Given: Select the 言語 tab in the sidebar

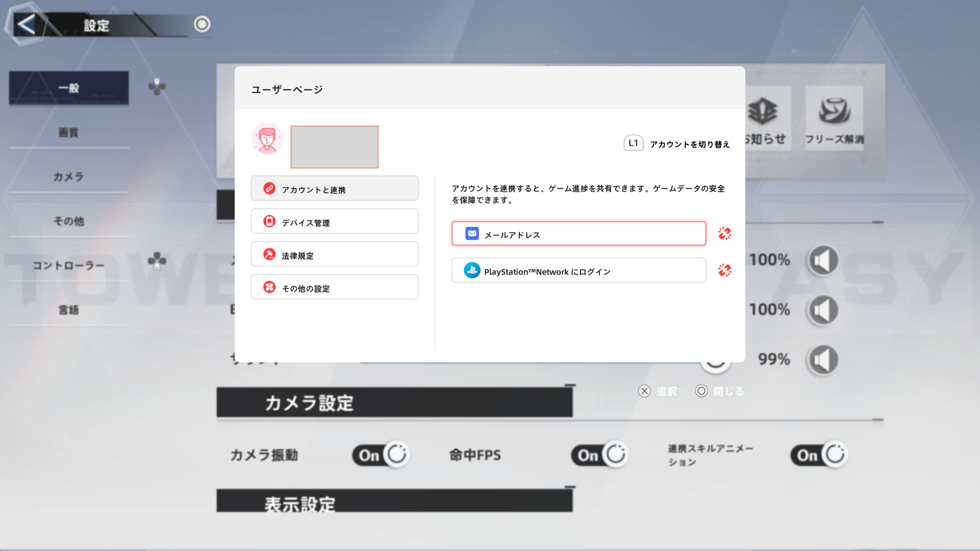Looking at the screenshot, I should [69, 309].
